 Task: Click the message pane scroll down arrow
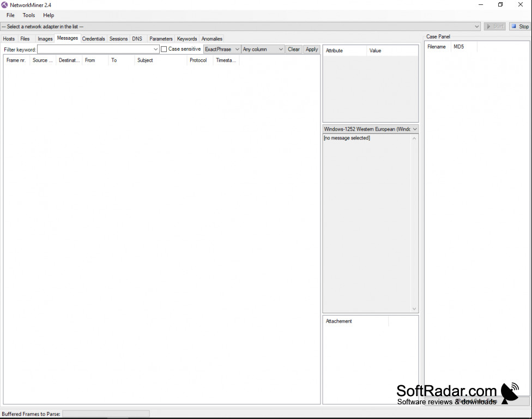(x=414, y=309)
